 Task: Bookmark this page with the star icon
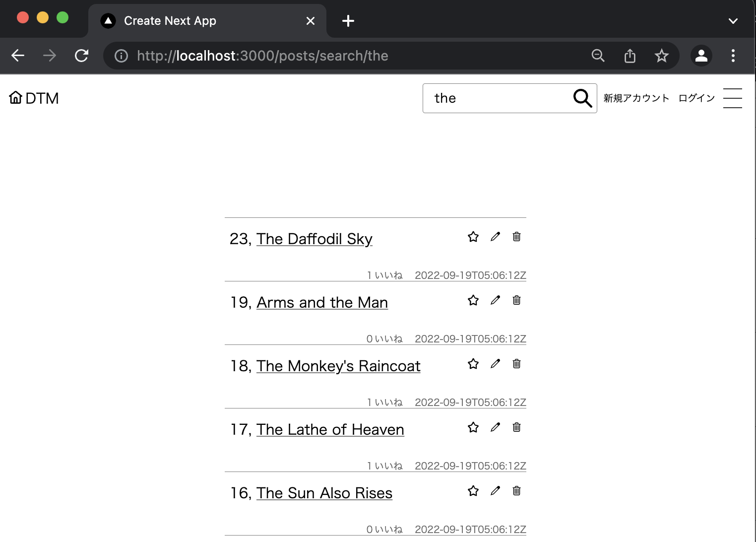pos(661,56)
